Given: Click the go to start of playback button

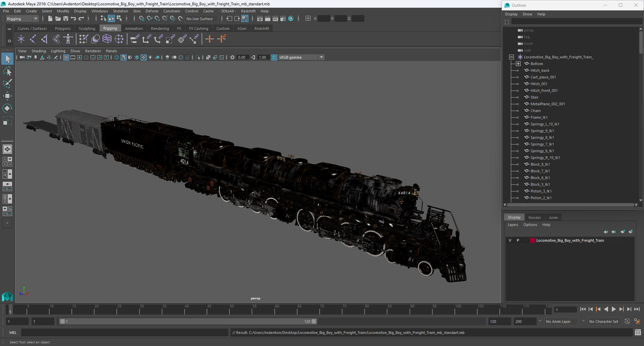Looking at the screenshot, I should [583, 309].
